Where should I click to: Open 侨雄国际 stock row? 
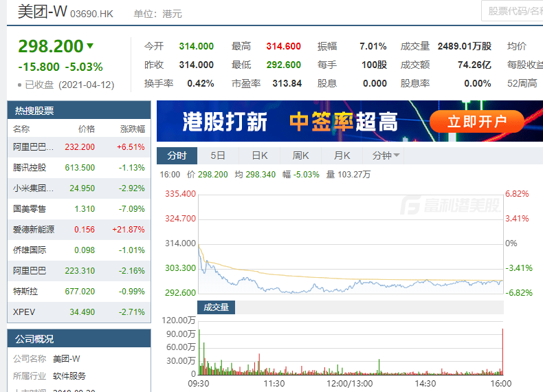(x=79, y=250)
